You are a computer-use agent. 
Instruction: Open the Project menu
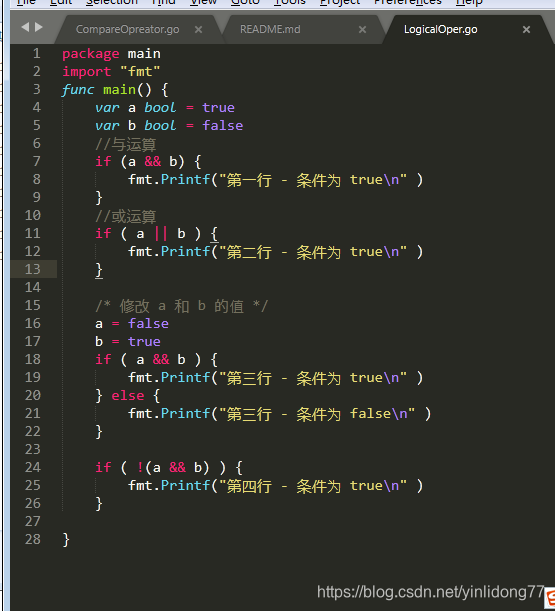click(340, 2)
